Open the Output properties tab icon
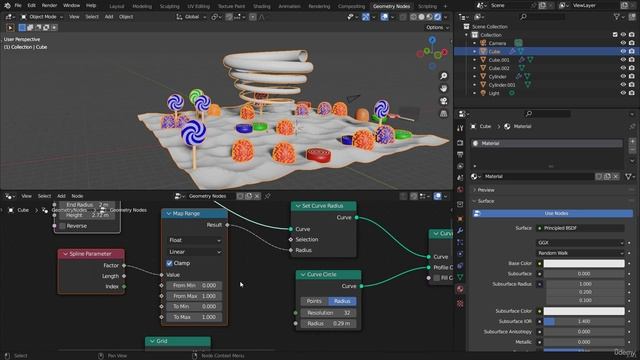The height and width of the screenshot is (360, 640). tap(460, 154)
